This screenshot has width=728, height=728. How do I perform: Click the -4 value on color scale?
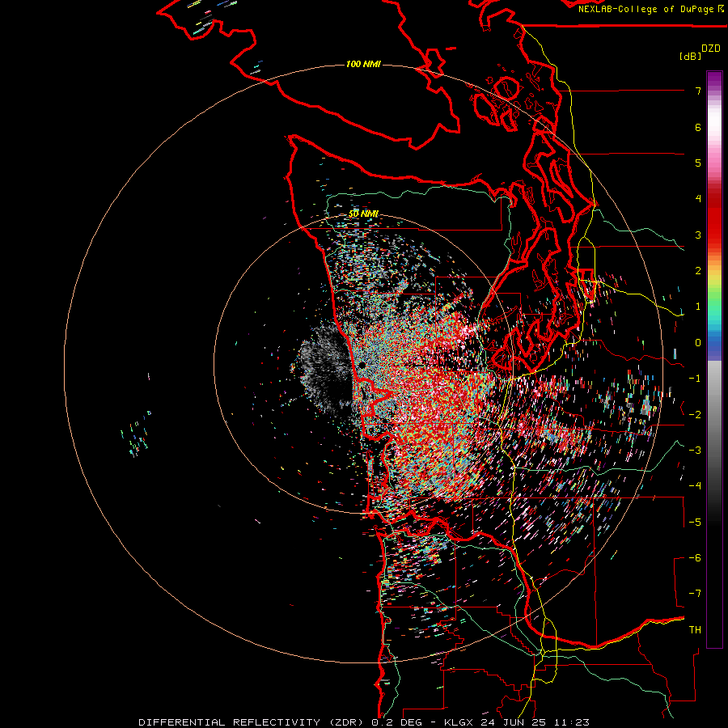(x=695, y=486)
